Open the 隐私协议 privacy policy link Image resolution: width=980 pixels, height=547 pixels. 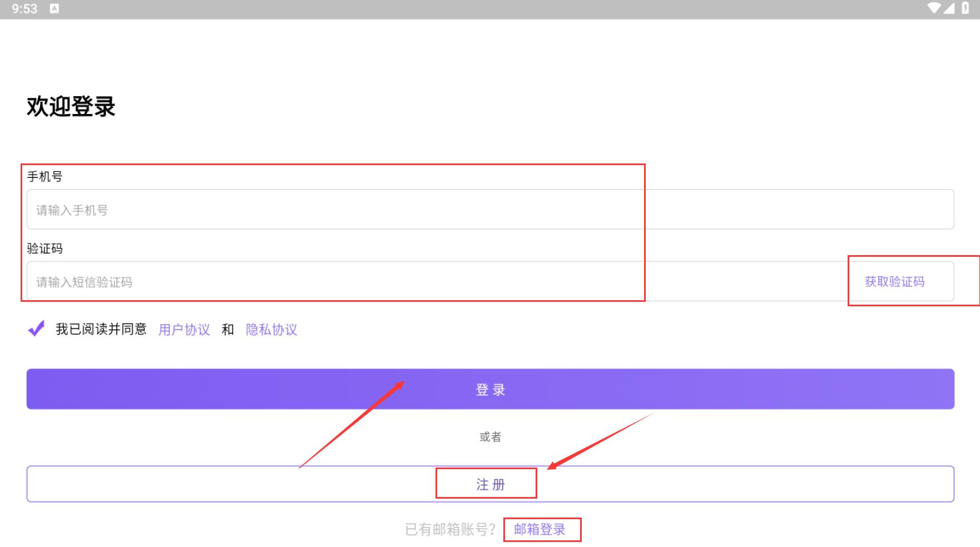(x=271, y=330)
